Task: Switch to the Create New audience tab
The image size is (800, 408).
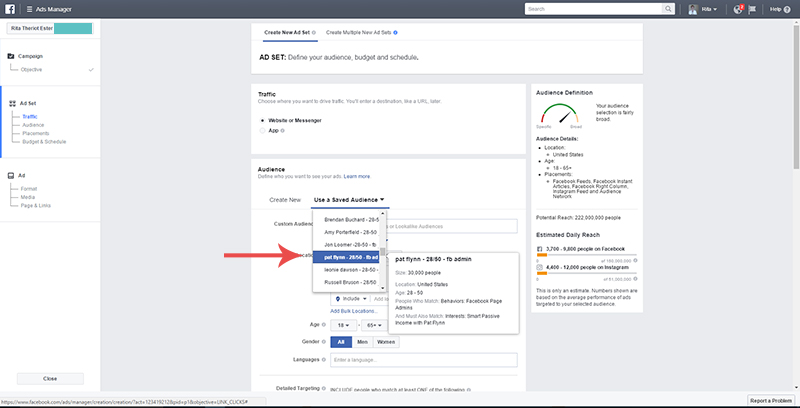Action: [x=285, y=200]
